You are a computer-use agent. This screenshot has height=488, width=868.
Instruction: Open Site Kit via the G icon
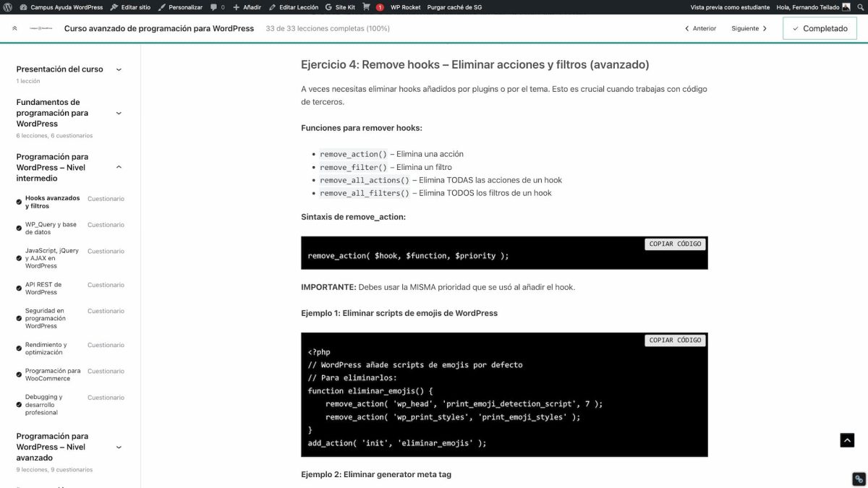pos(336,7)
